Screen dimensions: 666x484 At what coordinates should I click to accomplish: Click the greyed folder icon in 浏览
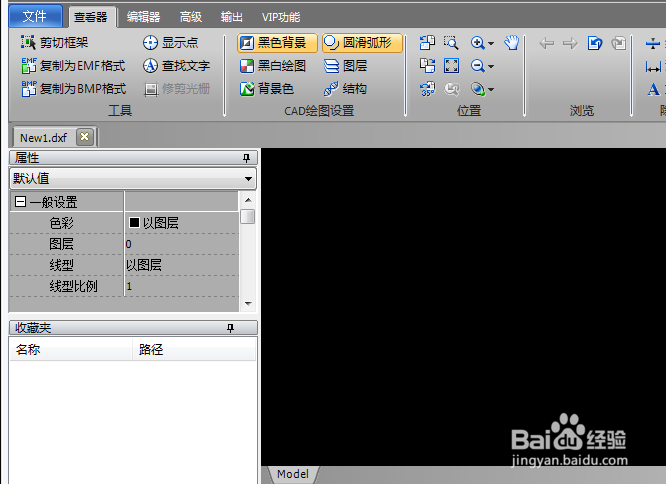(x=618, y=43)
